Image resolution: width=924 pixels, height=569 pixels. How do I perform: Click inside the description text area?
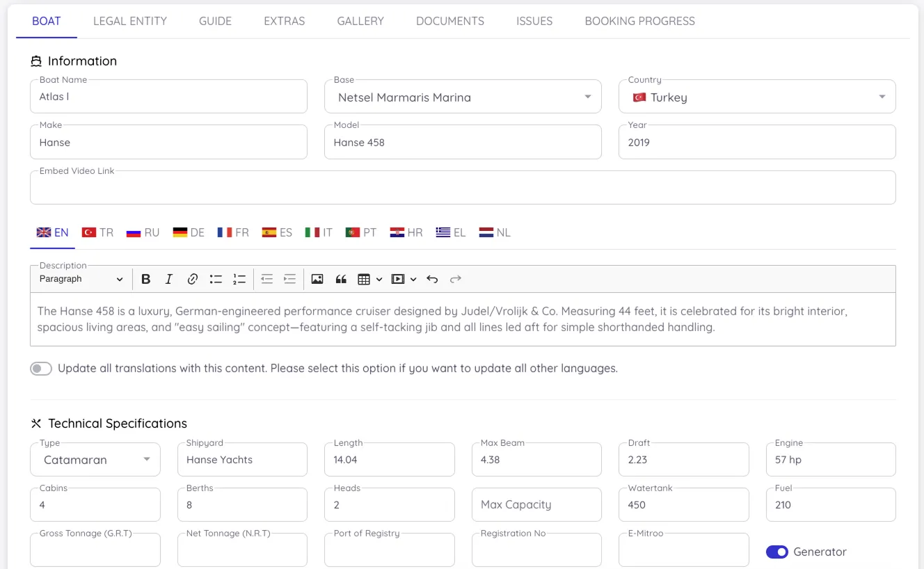pos(463,319)
